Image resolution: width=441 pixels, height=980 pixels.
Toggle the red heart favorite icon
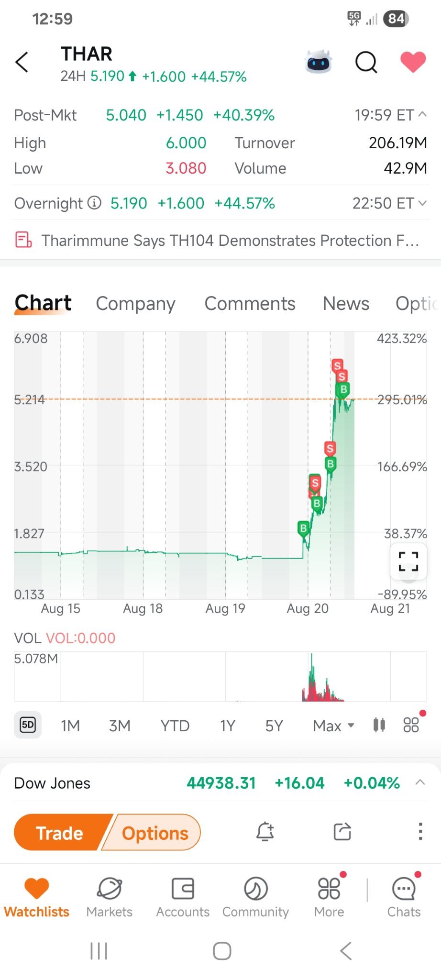pyautogui.click(x=413, y=62)
